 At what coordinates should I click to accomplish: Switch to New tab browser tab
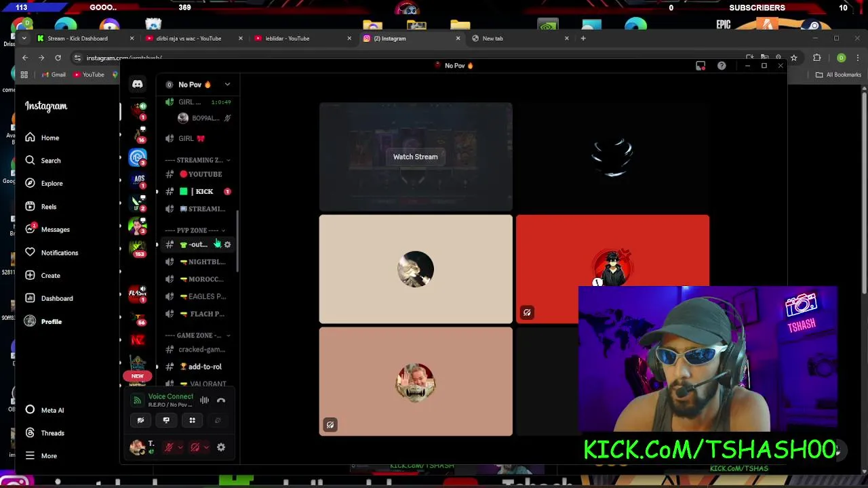click(x=520, y=39)
